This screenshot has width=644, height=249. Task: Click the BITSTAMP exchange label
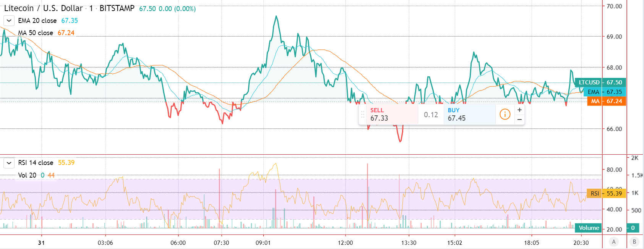117,8
